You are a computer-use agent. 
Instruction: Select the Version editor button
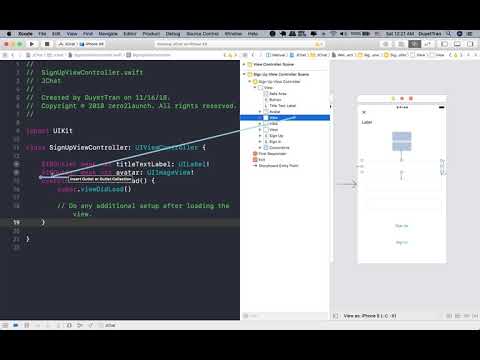[427, 44]
